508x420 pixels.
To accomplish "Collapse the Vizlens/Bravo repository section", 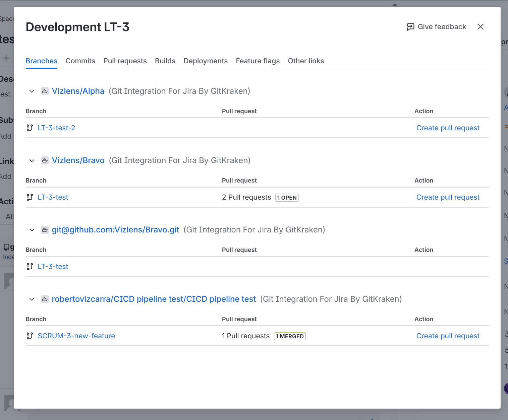I will (x=32, y=160).
